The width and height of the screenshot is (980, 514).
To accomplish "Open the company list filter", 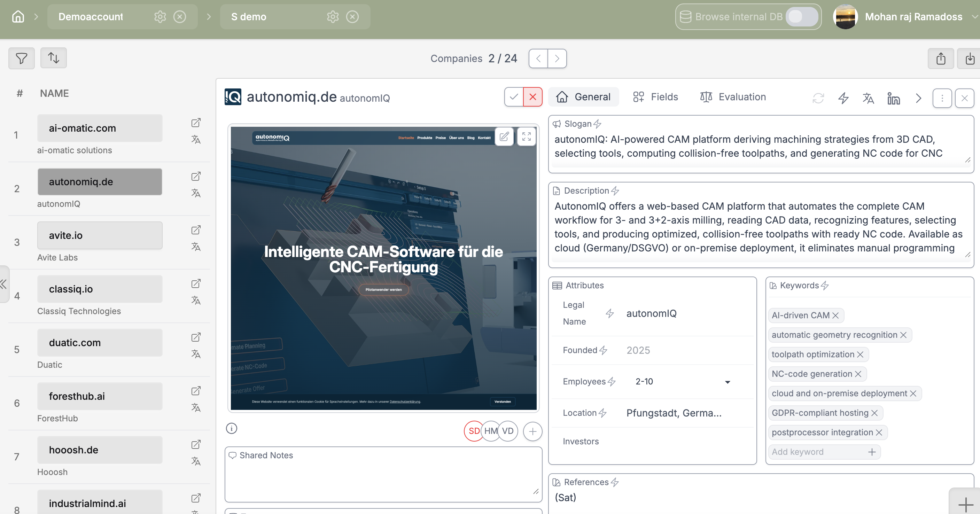I will point(21,58).
